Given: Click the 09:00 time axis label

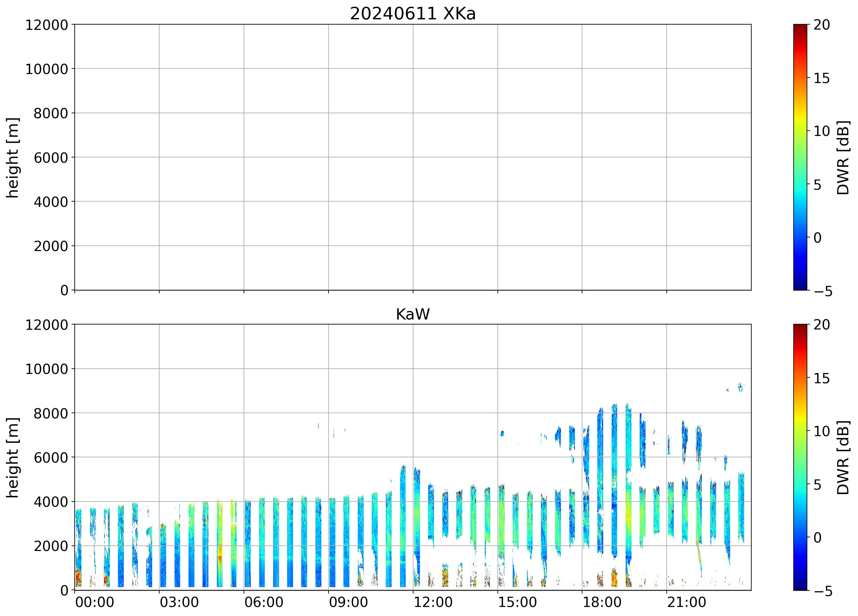Looking at the screenshot, I should pyautogui.click(x=348, y=602).
